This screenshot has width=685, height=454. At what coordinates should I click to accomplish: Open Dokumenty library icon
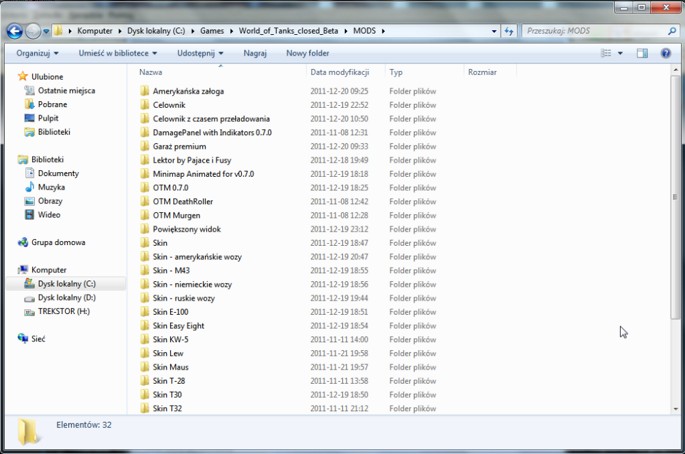29,173
